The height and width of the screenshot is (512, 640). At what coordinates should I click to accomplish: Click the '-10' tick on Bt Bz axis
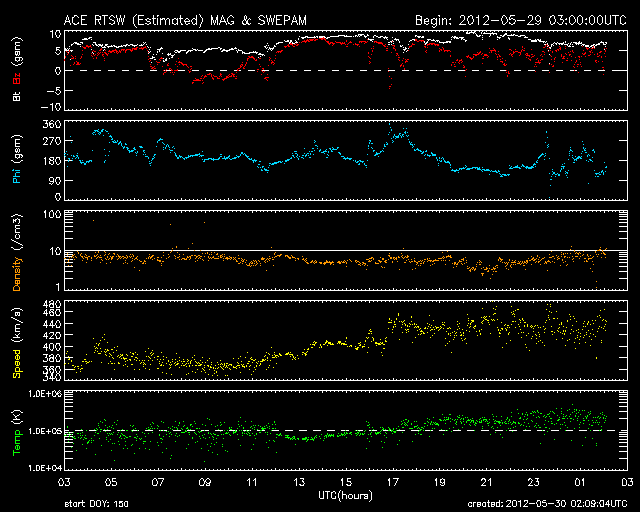click(51, 107)
